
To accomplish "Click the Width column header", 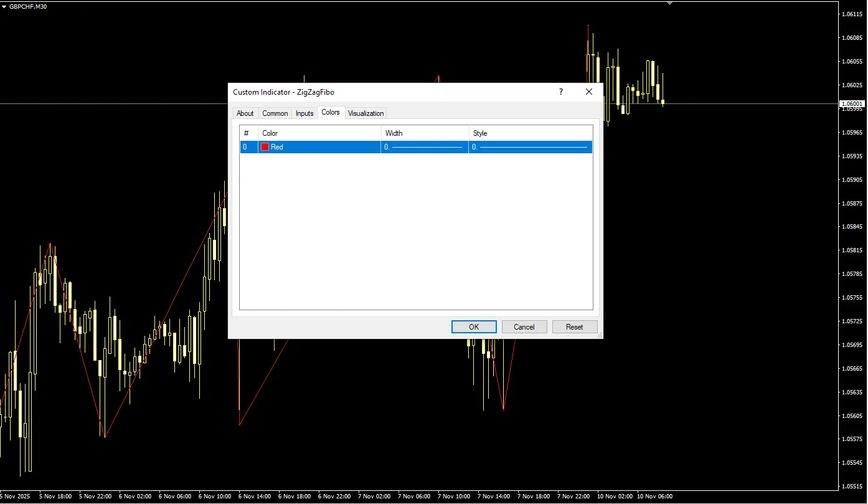I will point(424,133).
